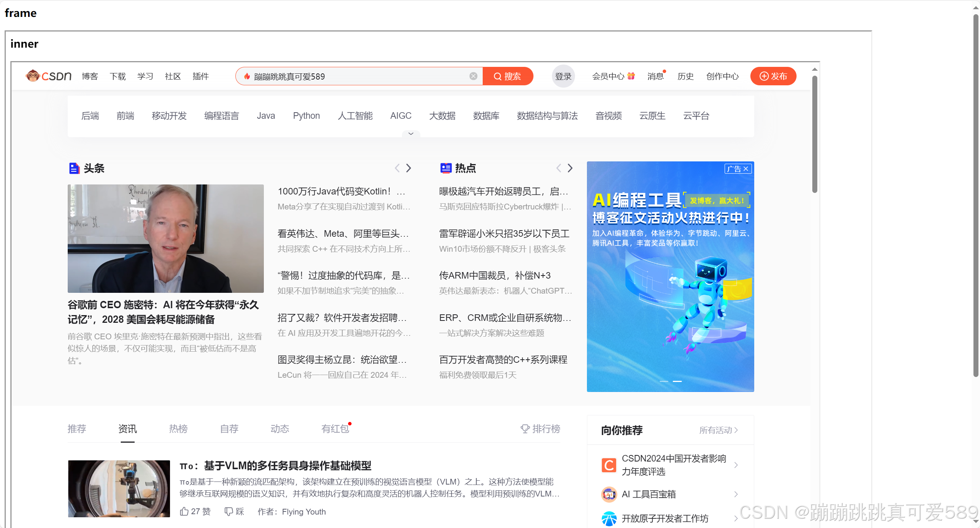This screenshot has width=980, height=528.
Task: Open 消息 messages link
Action: point(655,76)
